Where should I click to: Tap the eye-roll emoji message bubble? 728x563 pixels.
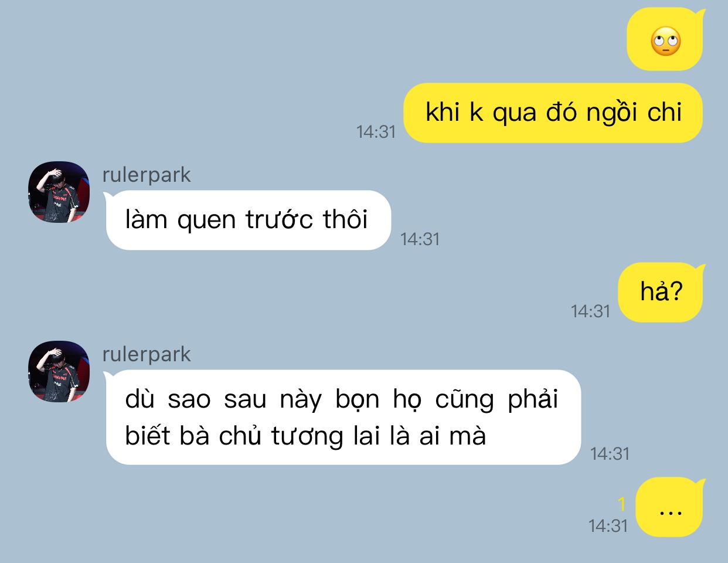[665, 40]
